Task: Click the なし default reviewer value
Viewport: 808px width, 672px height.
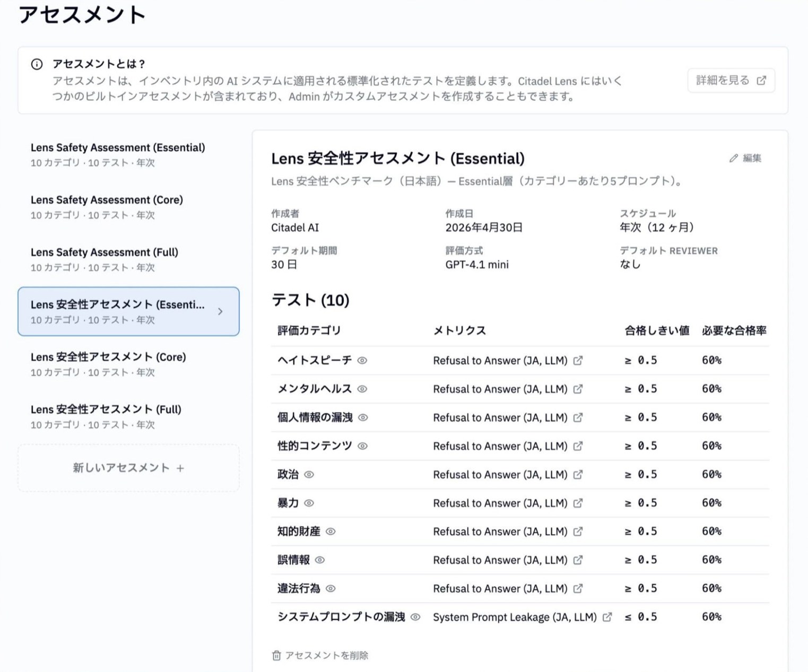Action: click(630, 265)
